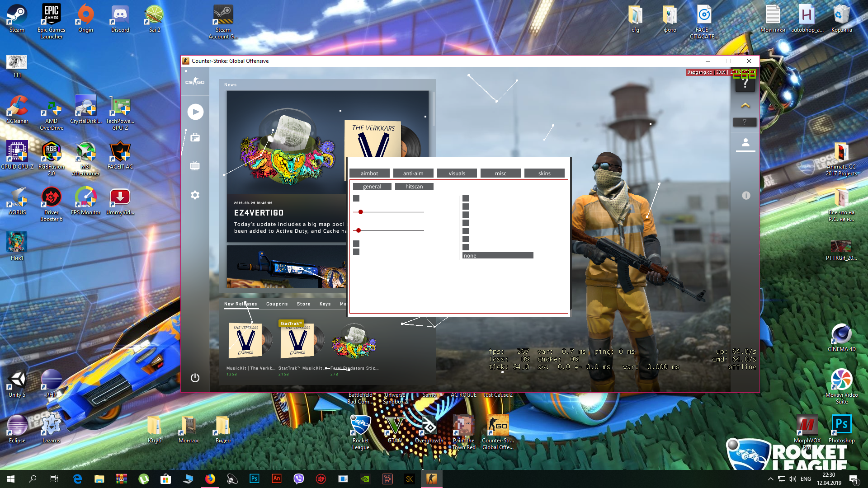
Task: Click the ENG language indicator in system tray
Action: (806, 479)
